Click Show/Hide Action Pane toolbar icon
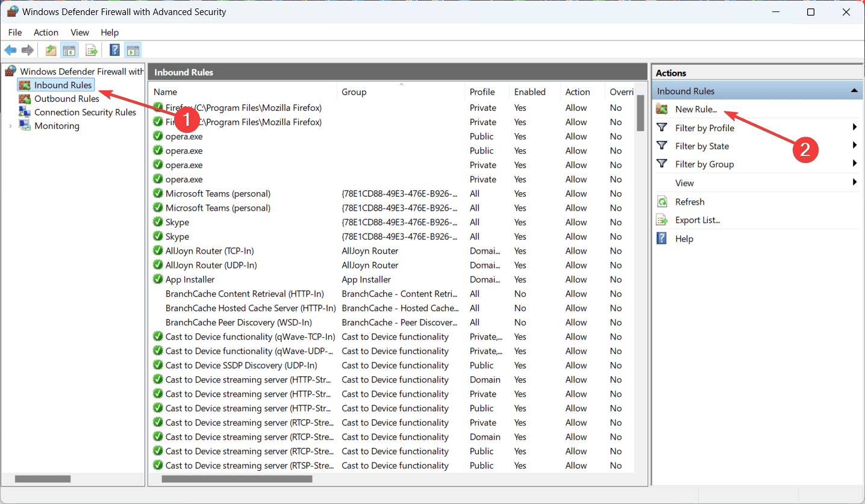The width and height of the screenshot is (865, 504). [133, 50]
